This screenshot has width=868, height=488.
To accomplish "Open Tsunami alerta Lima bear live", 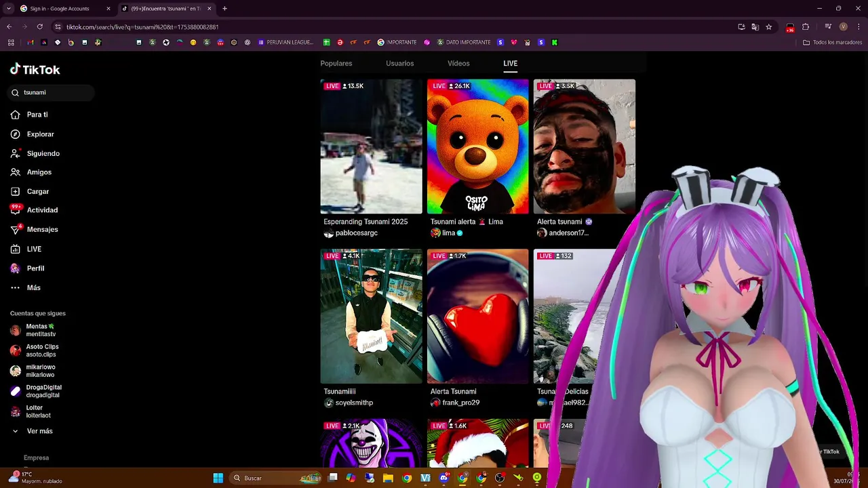I will tap(477, 146).
